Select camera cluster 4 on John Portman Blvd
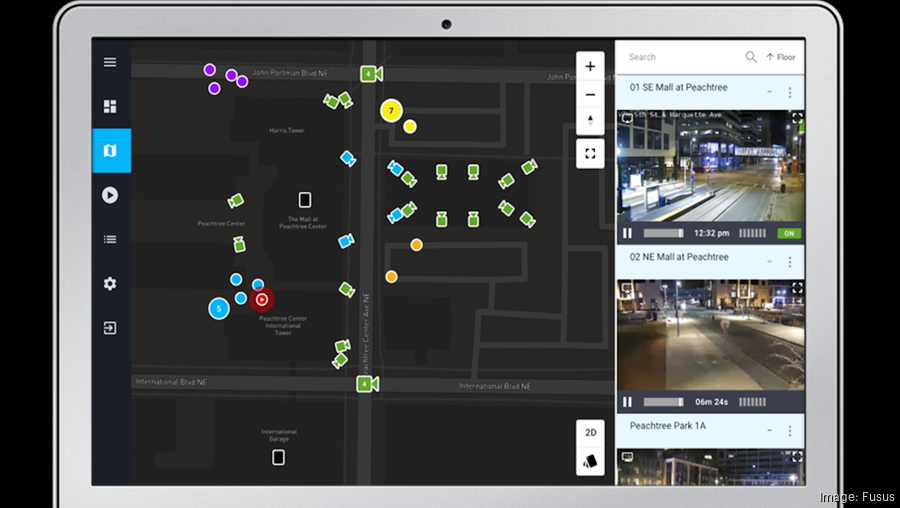The image size is (900, 508). pos(371,74)
